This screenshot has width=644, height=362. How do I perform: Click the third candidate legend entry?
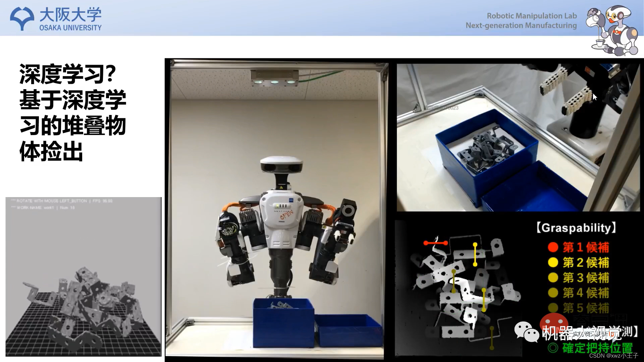point(585,278)
